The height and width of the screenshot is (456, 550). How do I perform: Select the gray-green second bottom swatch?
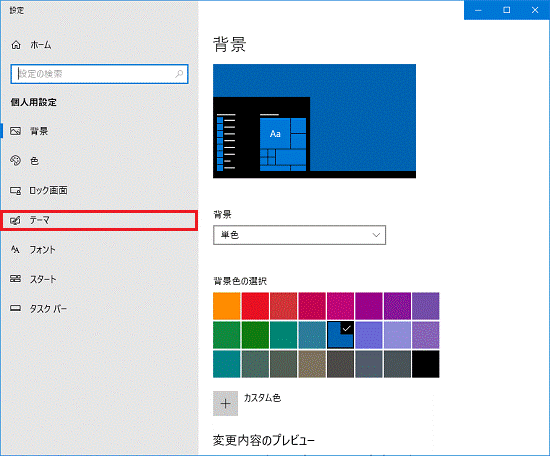pyautogui.click(x=255, y=364)
